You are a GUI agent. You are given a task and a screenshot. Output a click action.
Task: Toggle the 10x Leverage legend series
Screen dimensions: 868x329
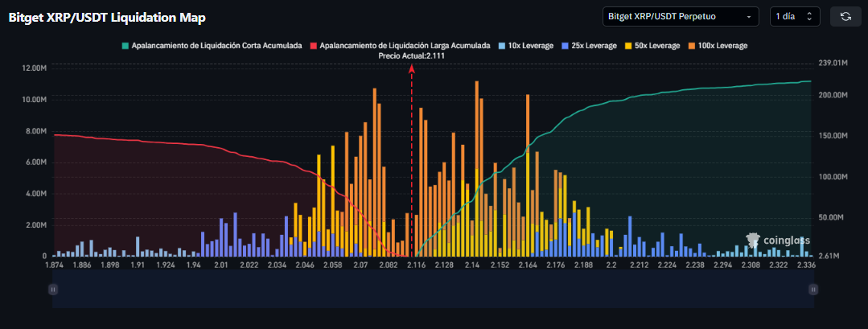(x=525, y=46)
